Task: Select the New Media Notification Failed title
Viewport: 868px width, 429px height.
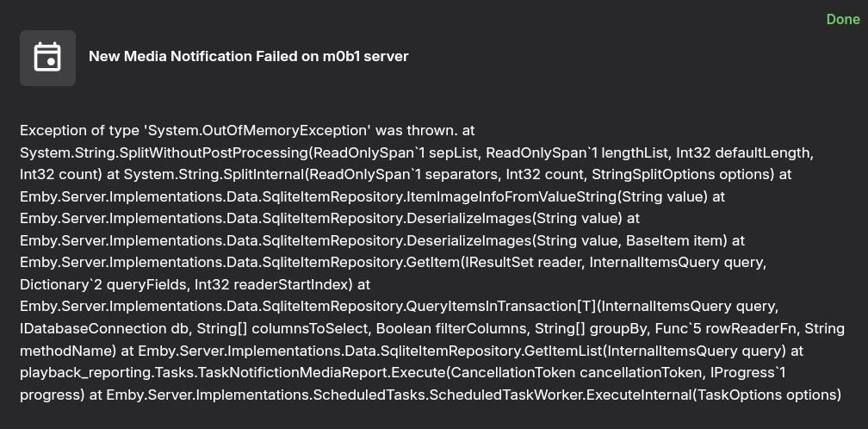Action: 248,56
